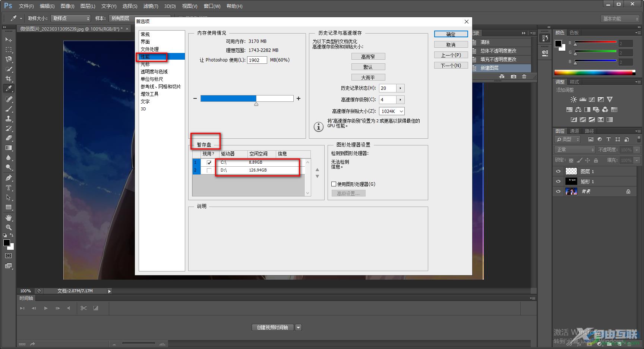Open 高速缓存拼贴大小 dropdown 1024K

[x=392, y=111]
